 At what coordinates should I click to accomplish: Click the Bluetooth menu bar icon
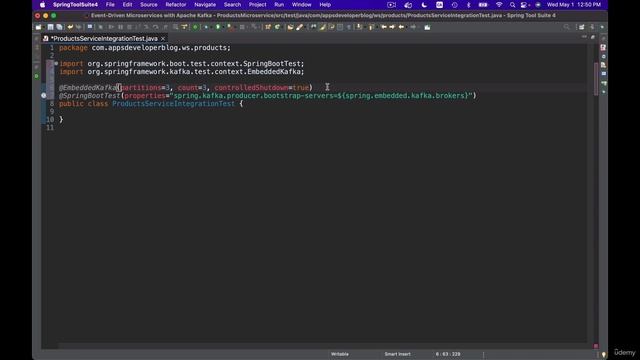coord(469,5)
